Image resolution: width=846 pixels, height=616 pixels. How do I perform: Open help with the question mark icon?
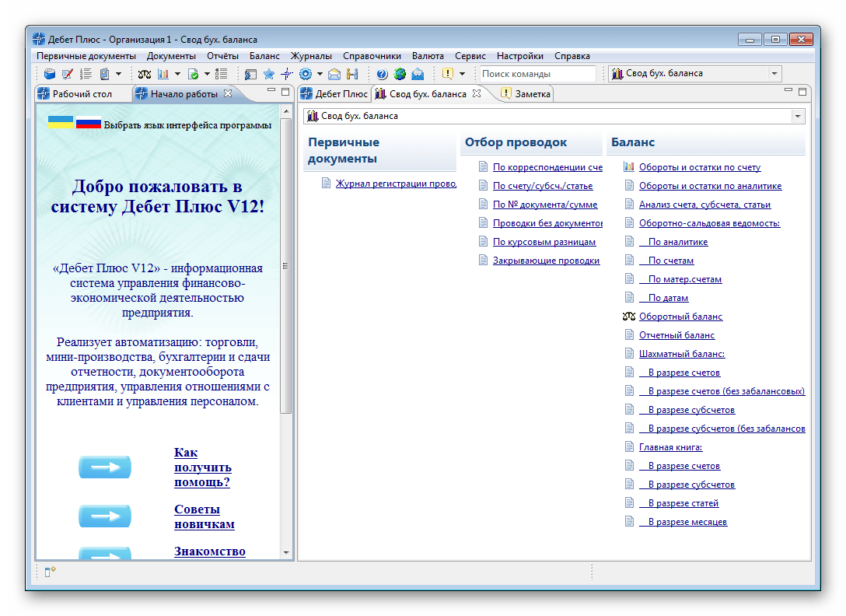tap(382, 74)
